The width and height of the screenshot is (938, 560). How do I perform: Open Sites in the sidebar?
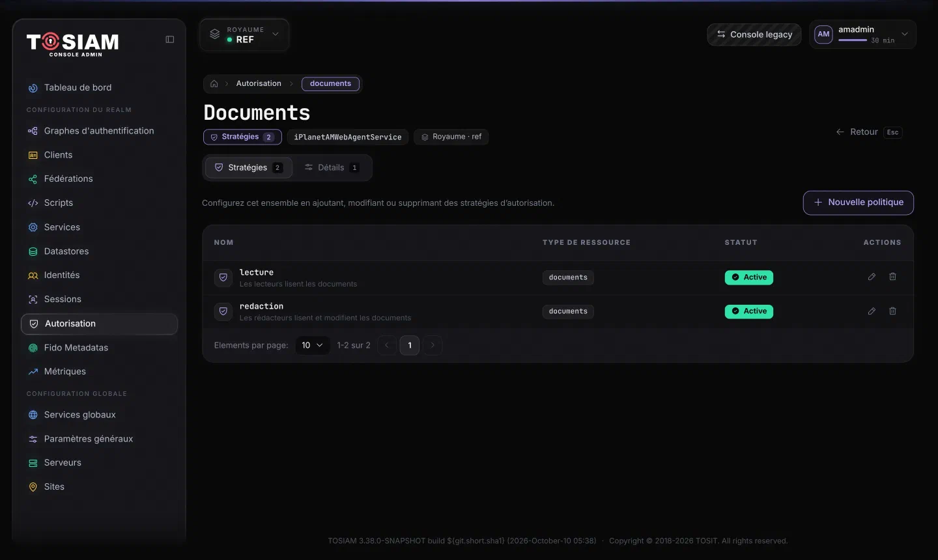coord(99,487)
